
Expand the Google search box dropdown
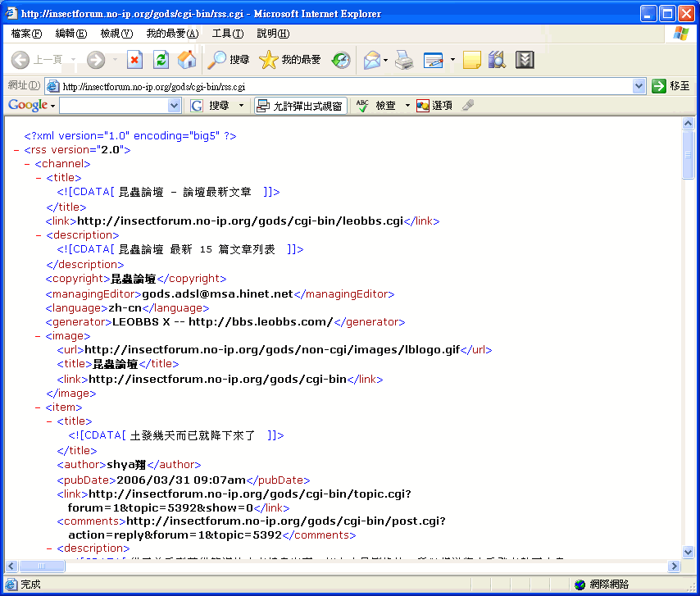pos(174,106)
